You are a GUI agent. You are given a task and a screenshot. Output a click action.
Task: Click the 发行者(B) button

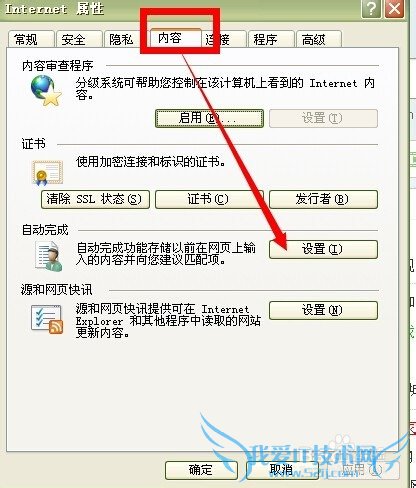point(323,199)
